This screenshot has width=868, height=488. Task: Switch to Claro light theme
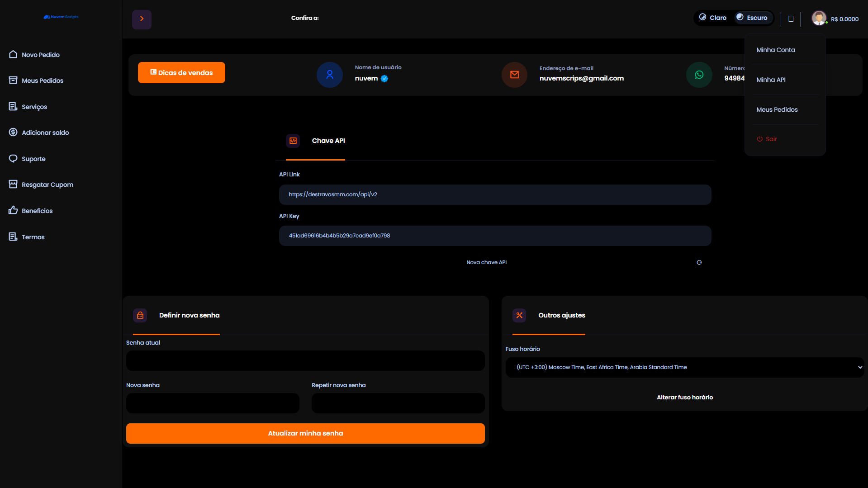713,18
